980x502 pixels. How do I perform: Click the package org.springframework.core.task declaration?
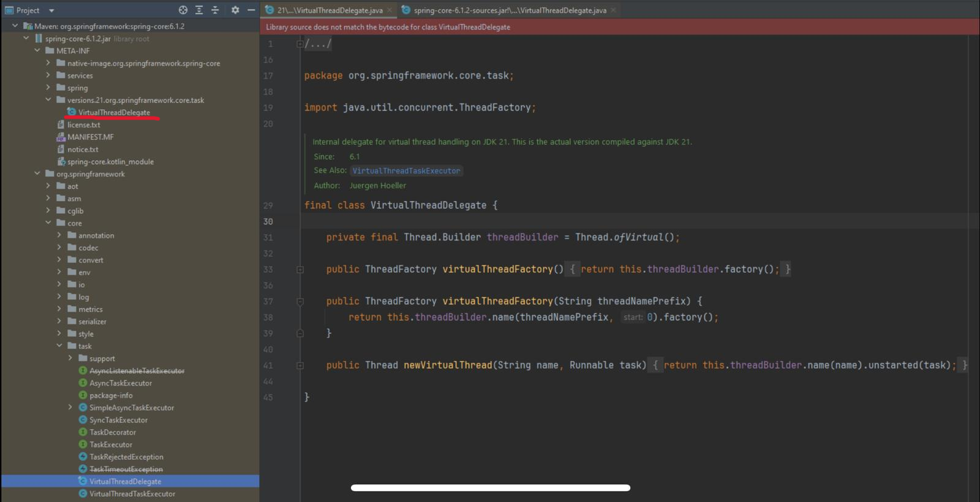pos(409,75)
